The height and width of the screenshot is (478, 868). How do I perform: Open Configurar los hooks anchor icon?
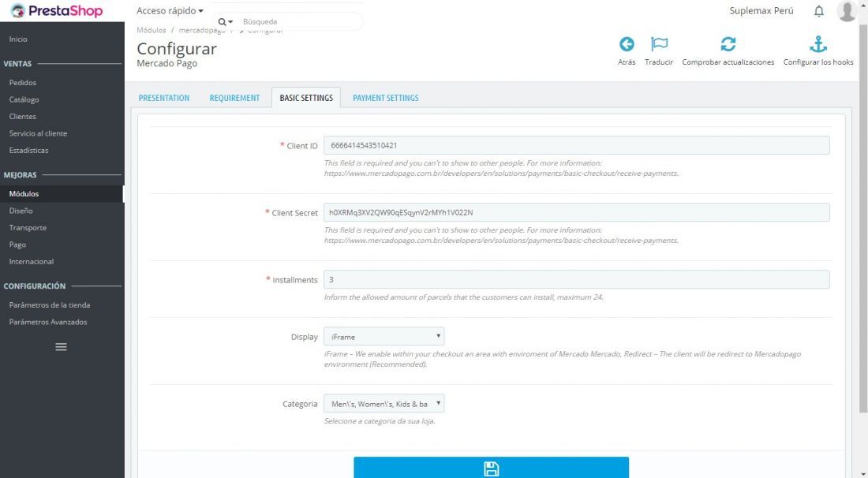point(818,44)
